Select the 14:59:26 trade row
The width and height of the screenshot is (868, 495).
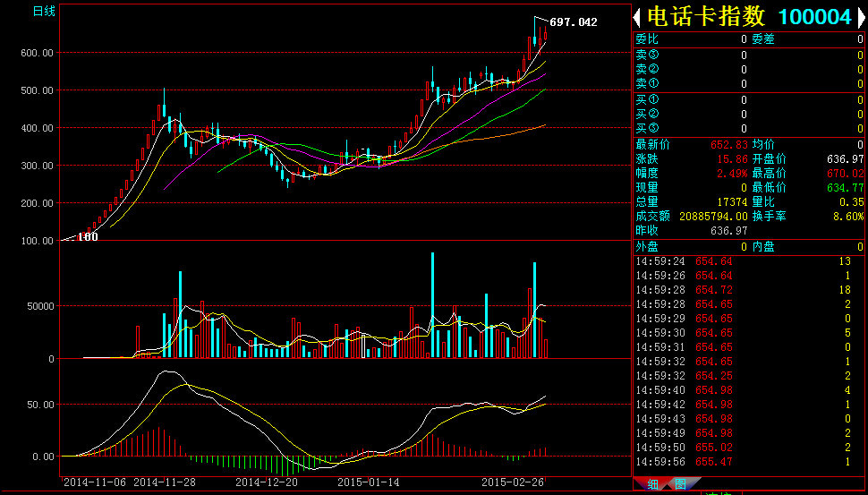click(748, 276)
